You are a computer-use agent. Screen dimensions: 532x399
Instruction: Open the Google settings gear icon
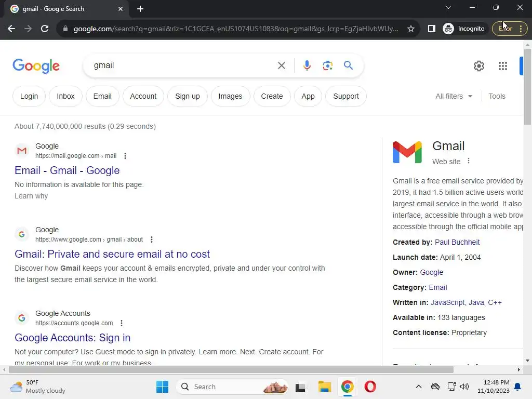pos(478,66)
